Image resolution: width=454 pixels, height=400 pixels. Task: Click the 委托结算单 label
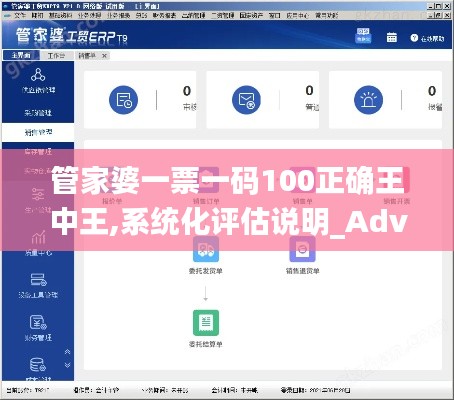206,344
